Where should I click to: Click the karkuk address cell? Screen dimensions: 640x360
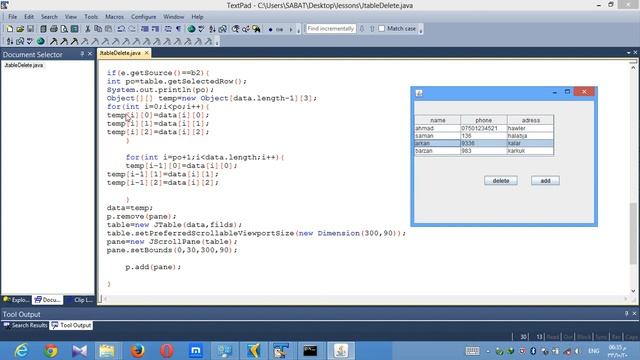click(531, 151)
